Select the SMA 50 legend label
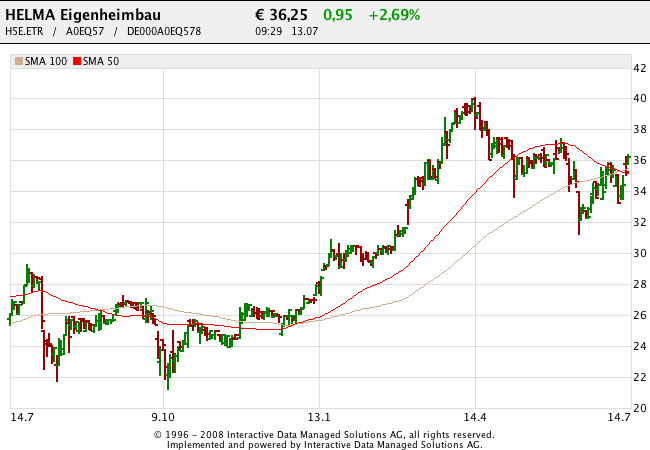This screenshot has height=450, width=650. (102, 62)
